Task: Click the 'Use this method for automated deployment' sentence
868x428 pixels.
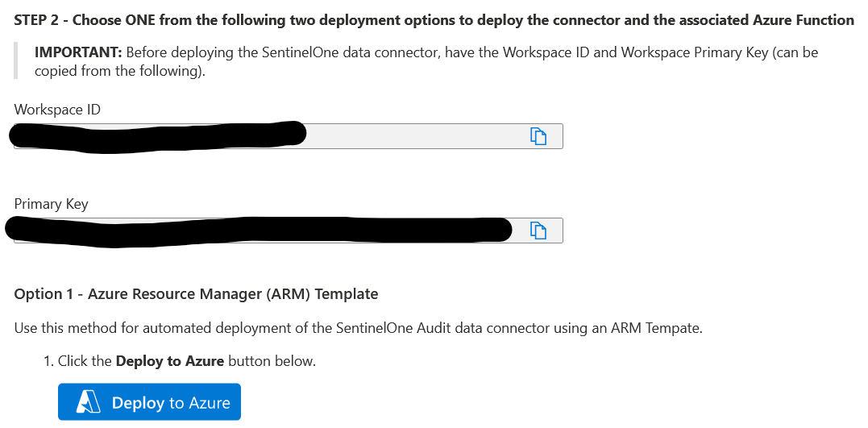Action: (x=358, y=328)
